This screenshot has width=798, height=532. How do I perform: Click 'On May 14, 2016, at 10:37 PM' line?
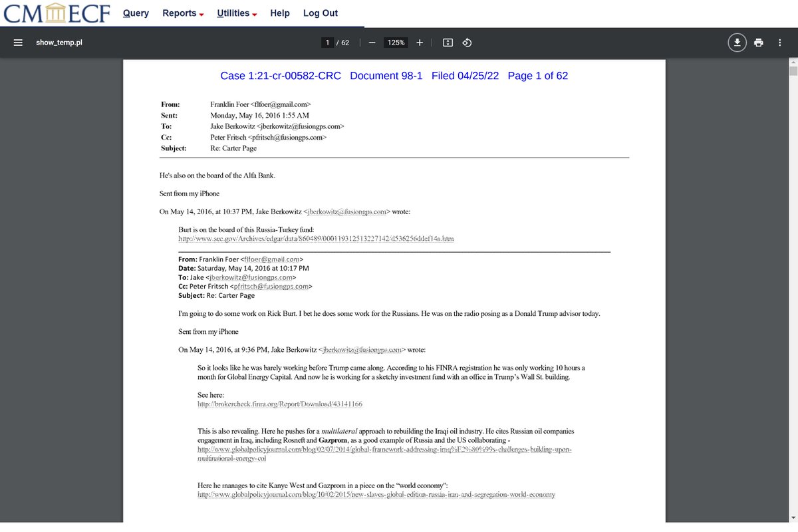(x=285, y=212)
